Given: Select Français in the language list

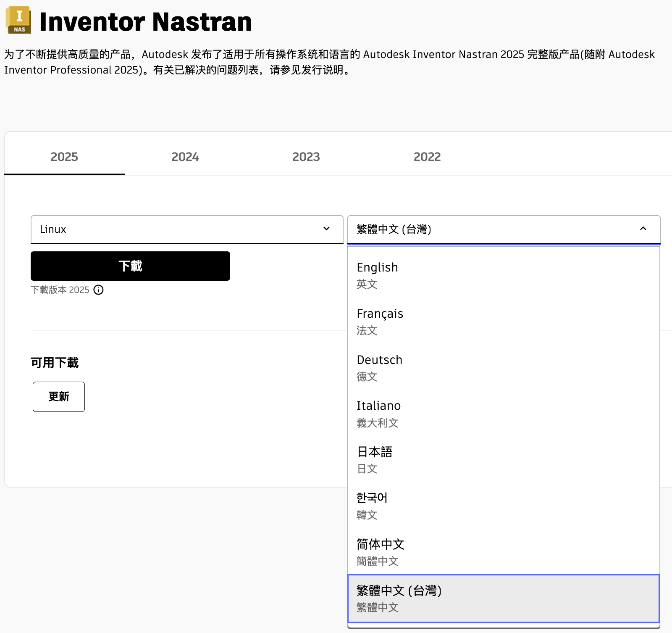Looking at the screenshot, I should 503,322.
